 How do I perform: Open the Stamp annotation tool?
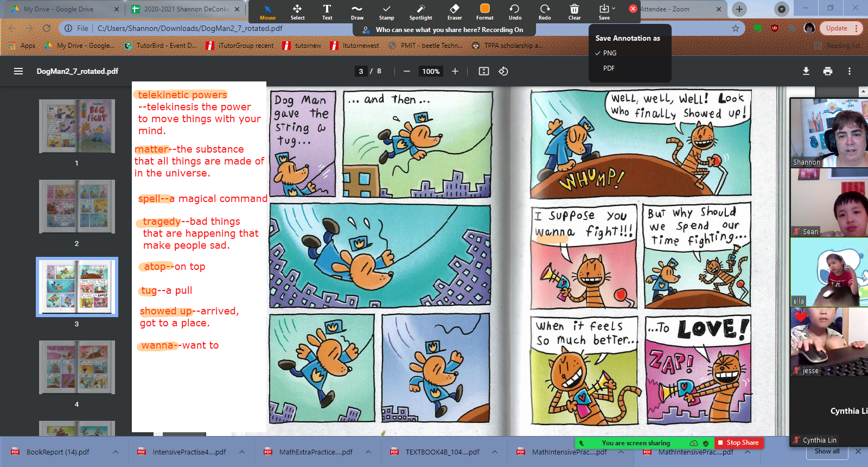[x=386, y=12]
